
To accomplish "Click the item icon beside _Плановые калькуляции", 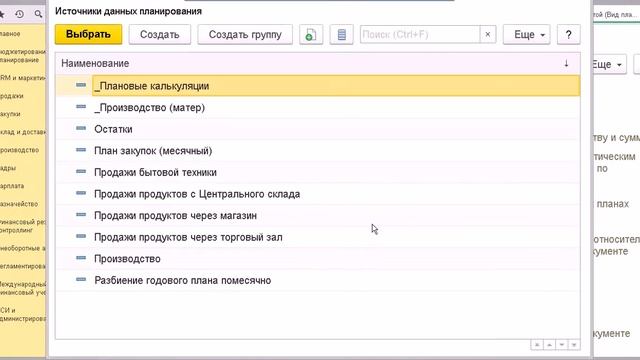I will [81, 85].
